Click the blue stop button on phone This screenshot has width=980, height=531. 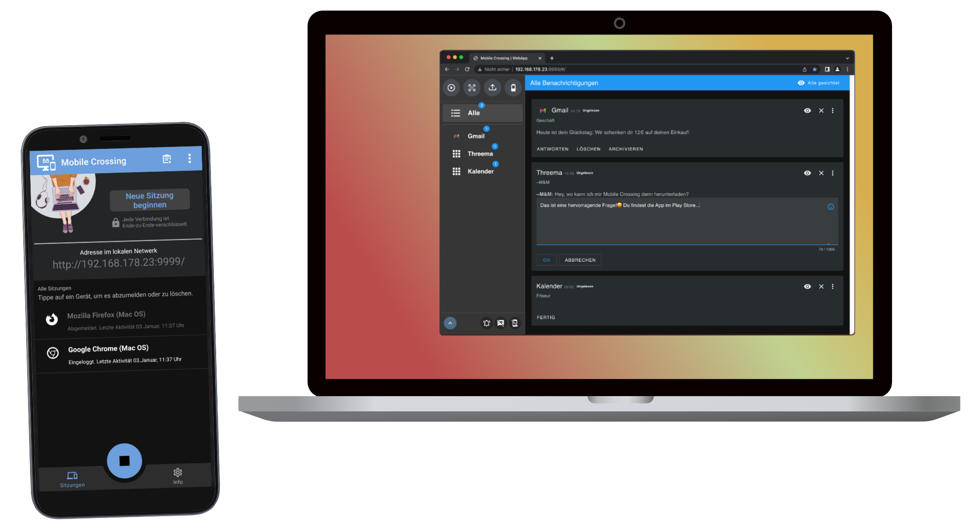click(124, 461)
